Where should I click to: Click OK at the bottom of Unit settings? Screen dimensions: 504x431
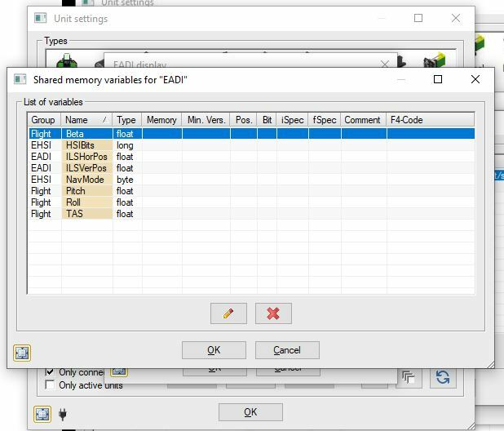pyautogui.click(x=250, y=412)
